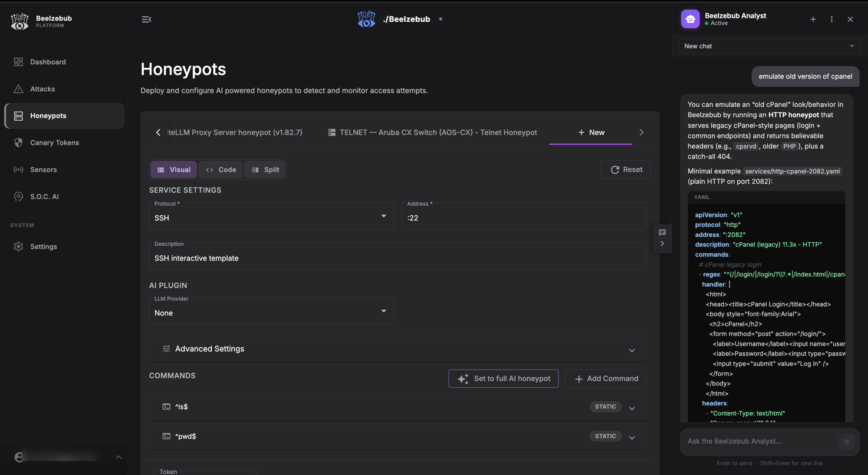Image resolution: width=868 pixels, height=475 pixels.
Task: Click the COMMANDS section heading
Action: point(172,376)
